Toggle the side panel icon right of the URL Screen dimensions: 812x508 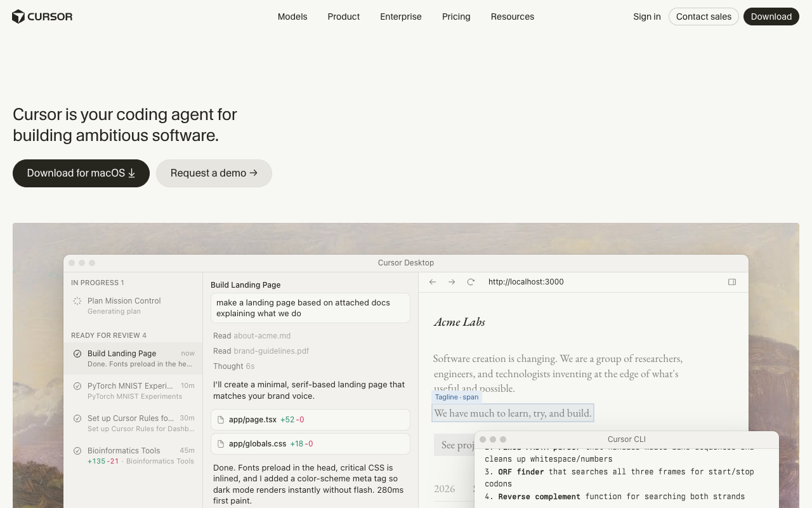point(732,282)
